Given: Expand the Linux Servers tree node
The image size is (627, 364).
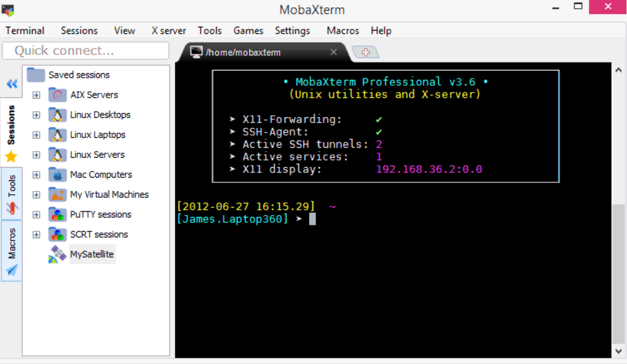Looking at the screenshot, I should tap(37, 155).
